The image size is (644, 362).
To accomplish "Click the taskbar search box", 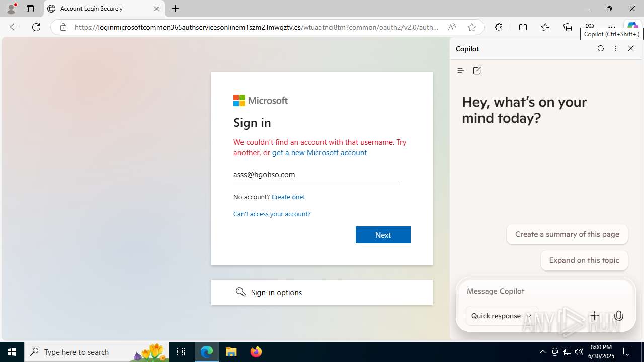I will 97,352.
